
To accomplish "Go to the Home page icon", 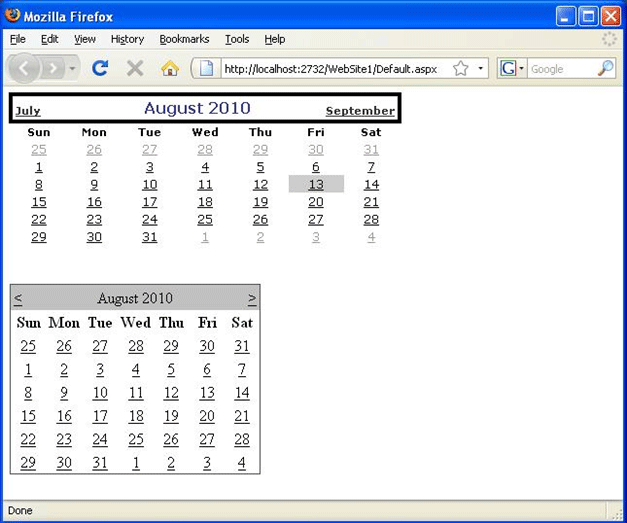I will coord(170,68).
